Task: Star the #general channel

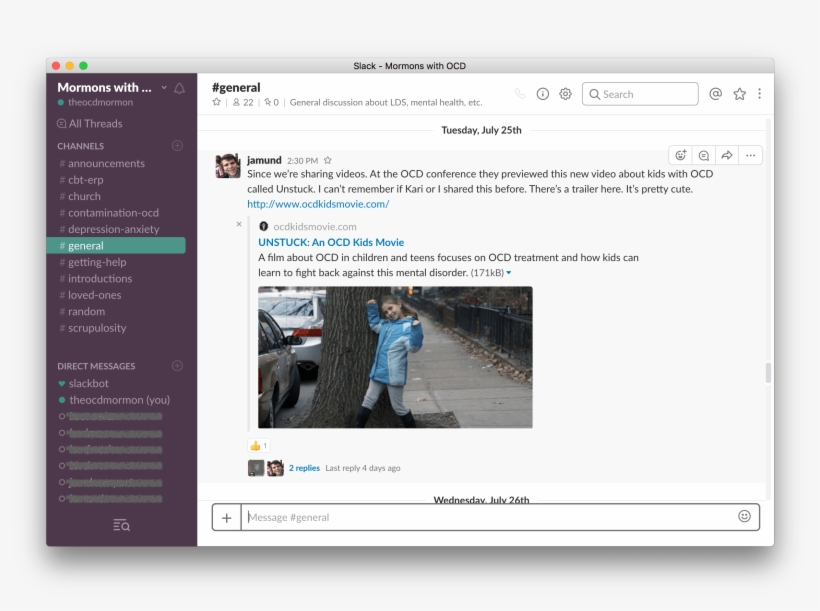Action: click(217, 102)
